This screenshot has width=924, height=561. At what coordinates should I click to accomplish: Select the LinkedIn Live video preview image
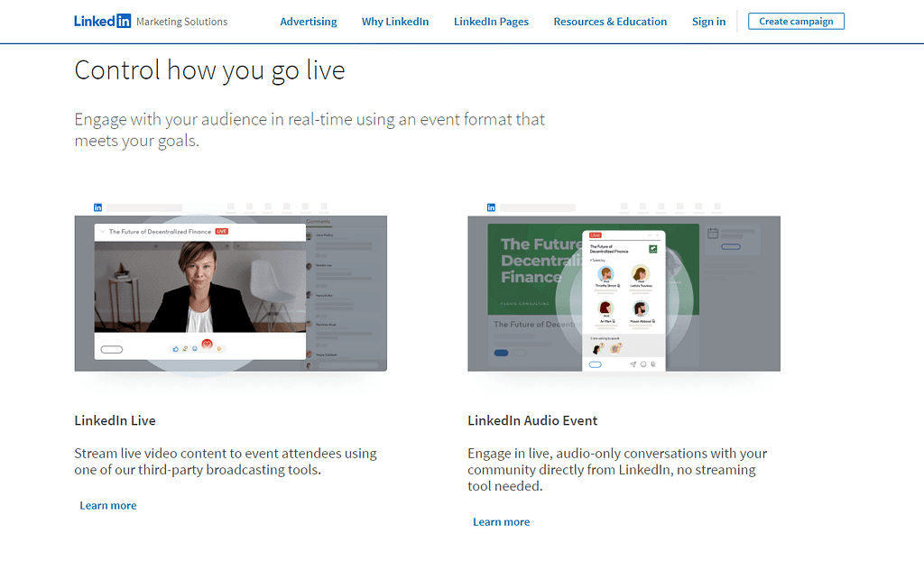[x=199, y=287]
